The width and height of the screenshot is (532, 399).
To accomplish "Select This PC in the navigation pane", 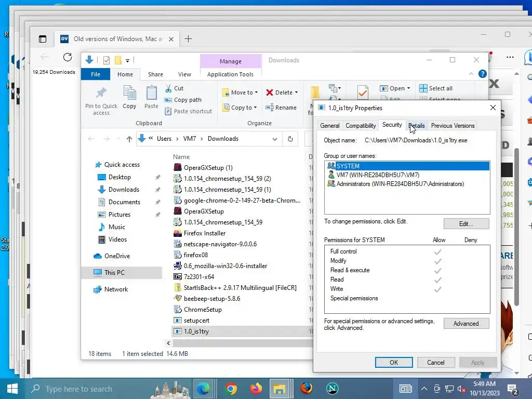I will click(114, 272).
